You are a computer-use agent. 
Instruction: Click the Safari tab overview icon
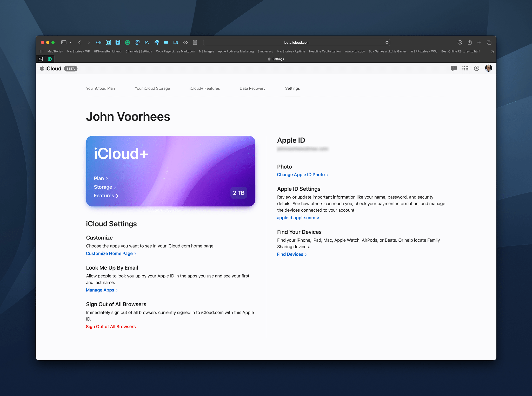(490, 42)
